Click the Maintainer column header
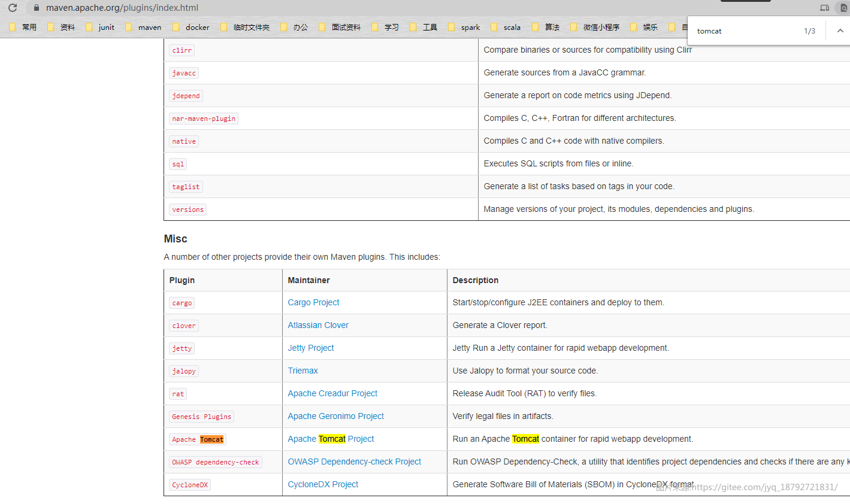Screen dimensions: 850x504 308,280
